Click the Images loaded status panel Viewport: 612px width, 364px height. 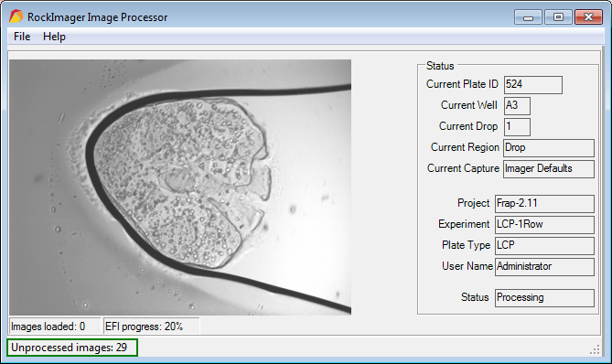coord(55,327)
